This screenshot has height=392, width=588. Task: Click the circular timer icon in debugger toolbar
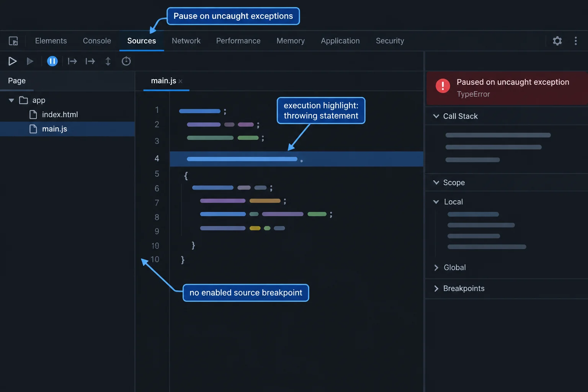(126, 61)
